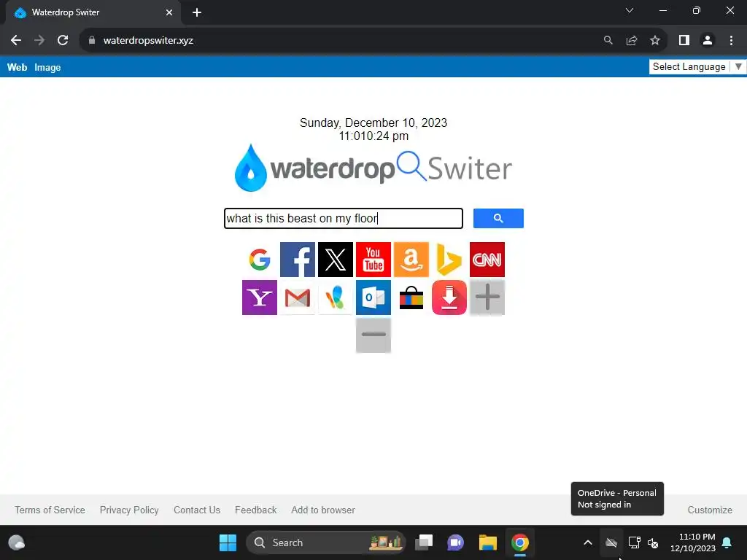Show hidden system tray icons

pyautogui.click(x=588, y=542)
